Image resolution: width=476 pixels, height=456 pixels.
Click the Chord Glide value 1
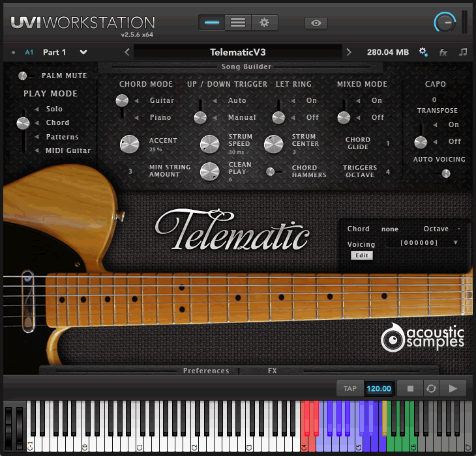(388, 143)
